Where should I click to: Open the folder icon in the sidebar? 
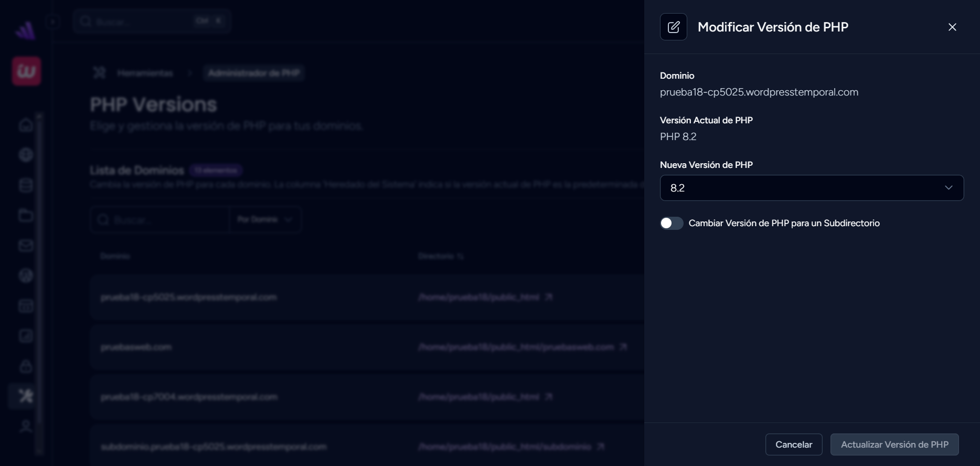[x=26, y=215]
